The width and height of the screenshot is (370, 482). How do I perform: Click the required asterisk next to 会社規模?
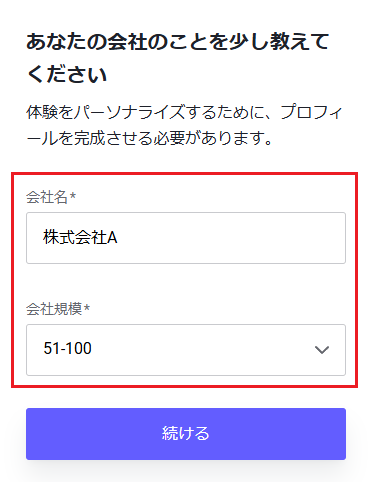(x=87, y=307)
